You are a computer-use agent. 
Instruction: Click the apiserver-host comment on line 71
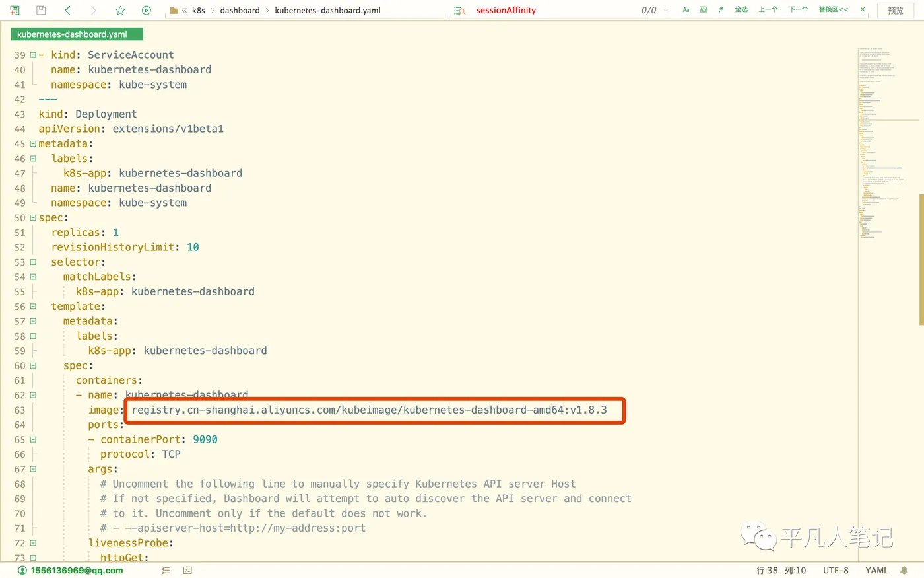[x=233, y=528]
